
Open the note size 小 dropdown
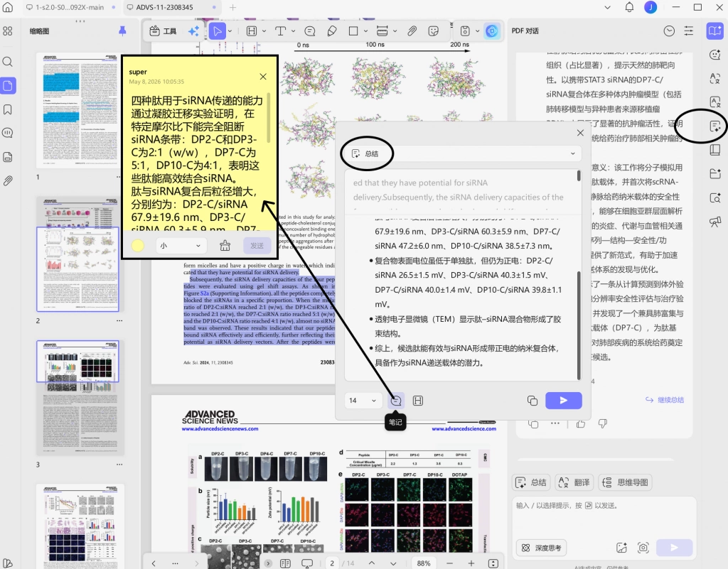(x=181, y=246)
